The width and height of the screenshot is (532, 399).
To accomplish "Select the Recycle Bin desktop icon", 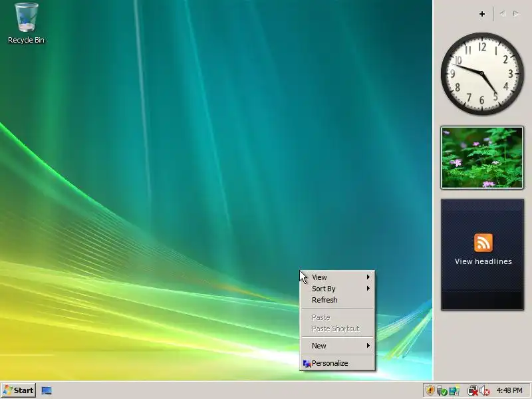I will tap(26, 23).
